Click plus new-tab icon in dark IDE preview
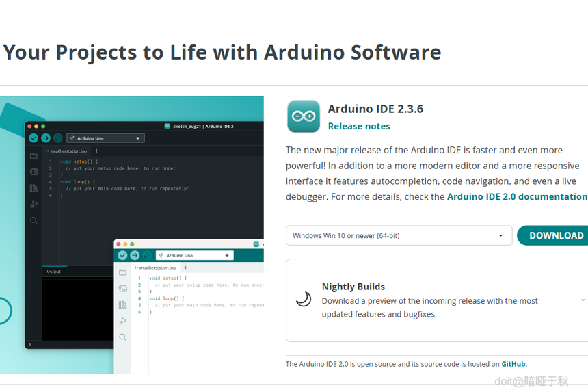This screenshot has height=392, width=588. pyautogui.click(x=97, y=151)
